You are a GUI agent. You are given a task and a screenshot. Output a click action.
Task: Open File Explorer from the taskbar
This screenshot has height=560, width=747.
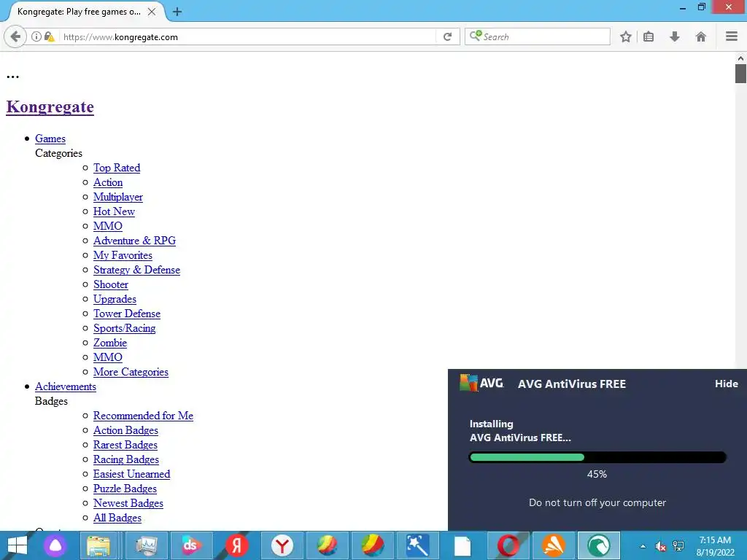(98, 545)
